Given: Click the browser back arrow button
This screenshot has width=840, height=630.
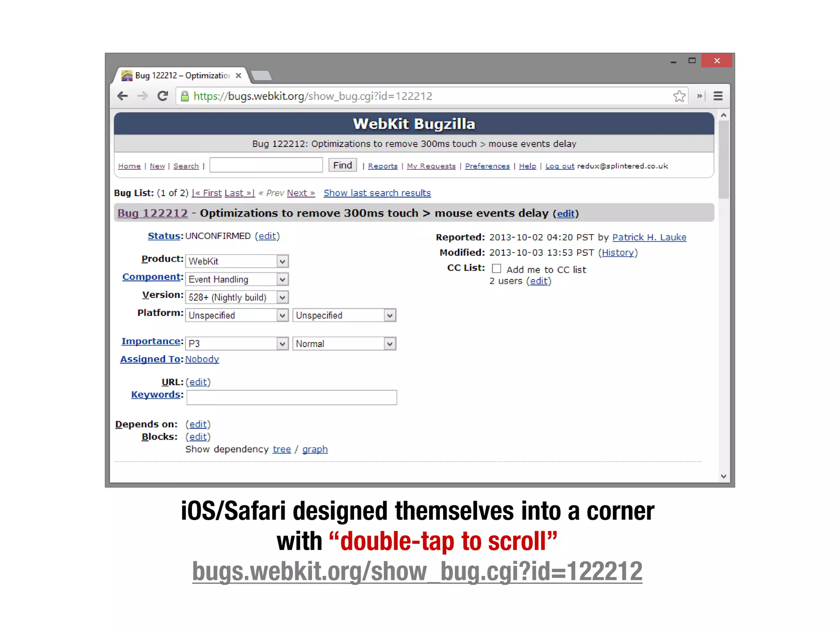Looking at the screenshot, I should pyautogui.click(x=122, y=96).
